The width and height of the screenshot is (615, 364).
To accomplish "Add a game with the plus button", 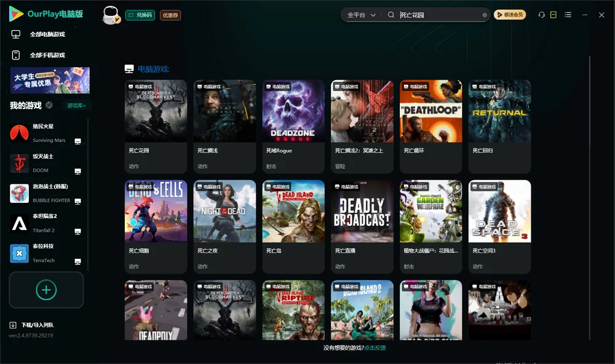I will point(46,290).
